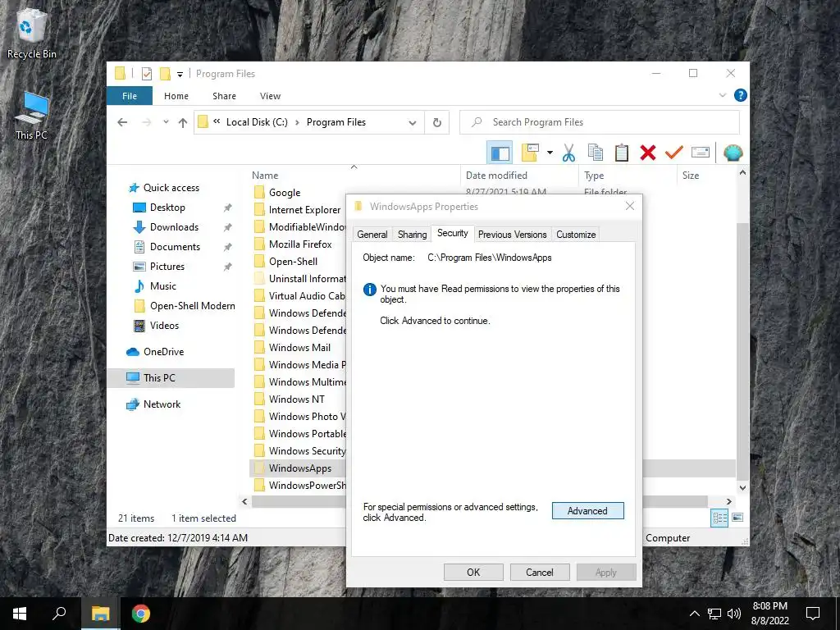Screen dimensions: 840x630
Task: Click the Rename toolbar icon
Action: pyautogui.click(x=701, y=153)
